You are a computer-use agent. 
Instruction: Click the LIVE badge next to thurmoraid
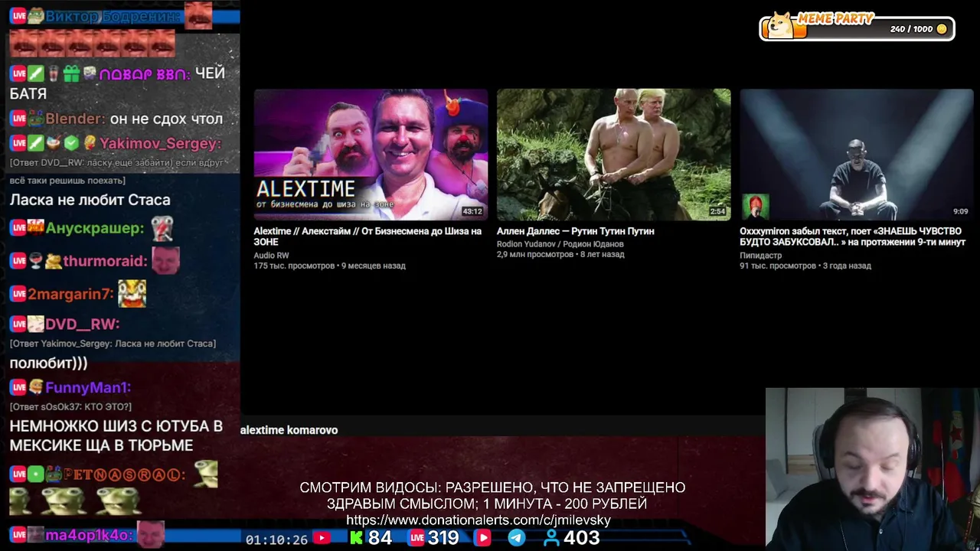(x=18, y=261)
